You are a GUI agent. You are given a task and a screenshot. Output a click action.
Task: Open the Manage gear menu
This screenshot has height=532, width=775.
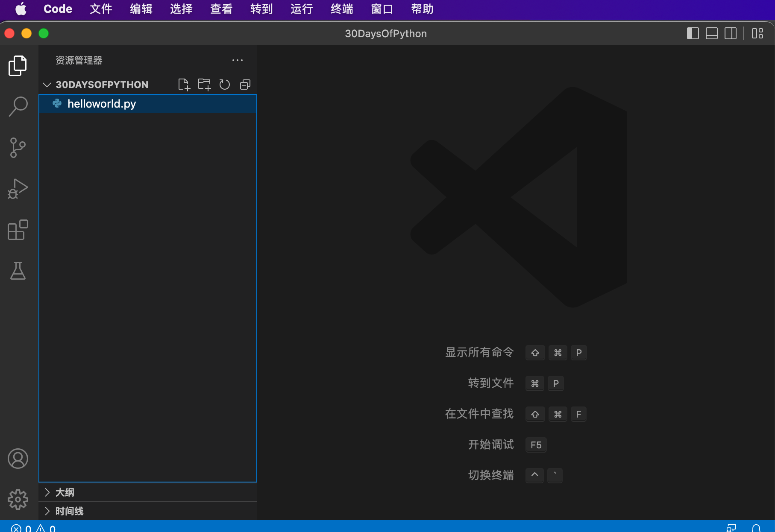(x=18, y=500)
